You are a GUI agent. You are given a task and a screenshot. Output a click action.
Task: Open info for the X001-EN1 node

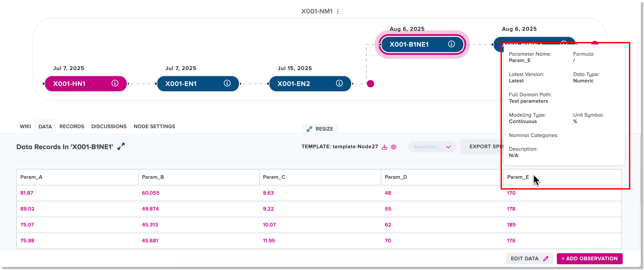(227, 84)
